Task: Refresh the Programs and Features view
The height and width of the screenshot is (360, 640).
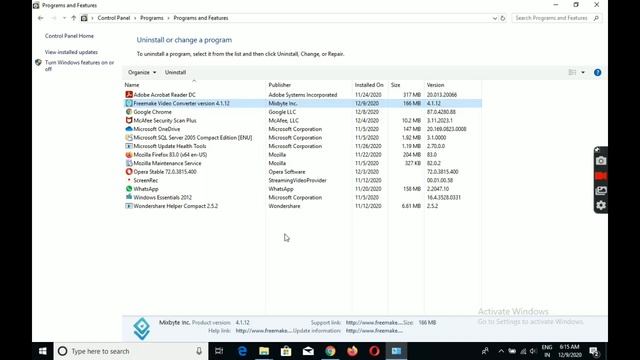Action: point(503,18)
